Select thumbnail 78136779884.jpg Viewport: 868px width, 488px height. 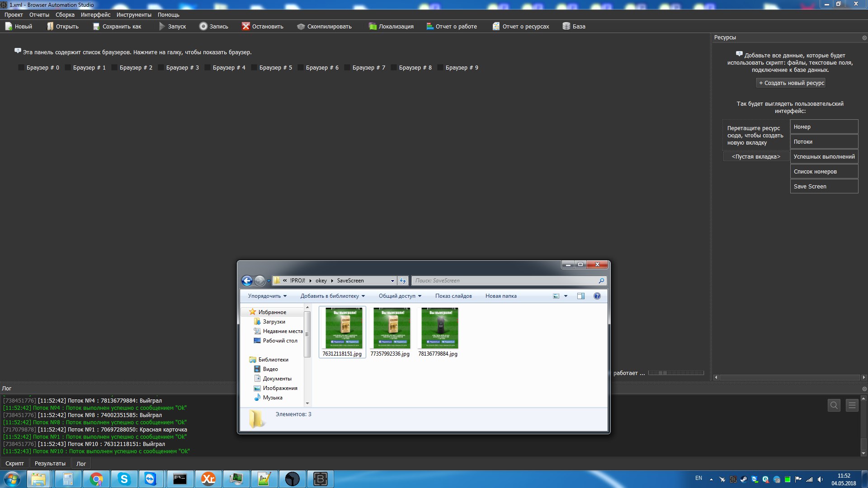click(x=438, y=332)
